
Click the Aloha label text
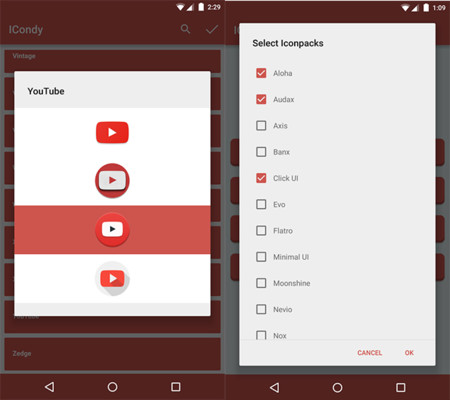tap(283, 73)
